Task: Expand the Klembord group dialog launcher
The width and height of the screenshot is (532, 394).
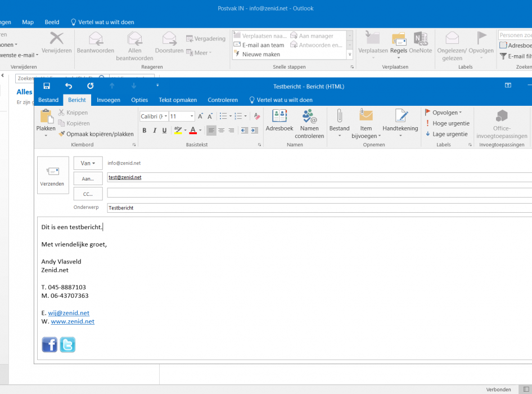Action: tap(134, 145)
